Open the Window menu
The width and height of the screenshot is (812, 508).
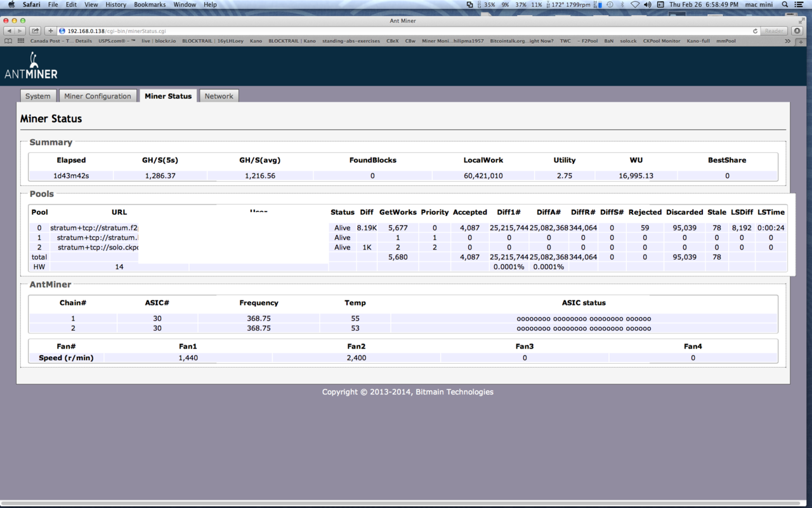[185, 4]
